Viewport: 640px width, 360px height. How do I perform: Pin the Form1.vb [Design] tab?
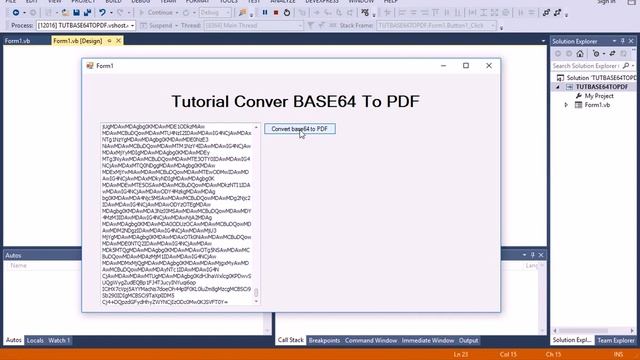click(109, 41)
